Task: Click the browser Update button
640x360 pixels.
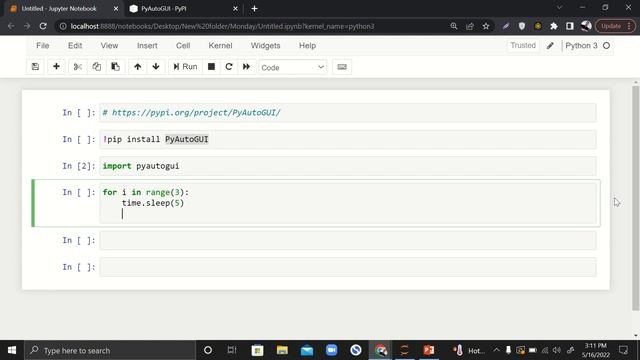Action: coord(615,26)
